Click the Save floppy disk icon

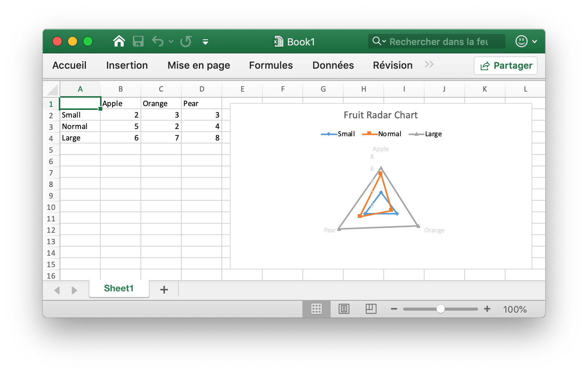138,41
